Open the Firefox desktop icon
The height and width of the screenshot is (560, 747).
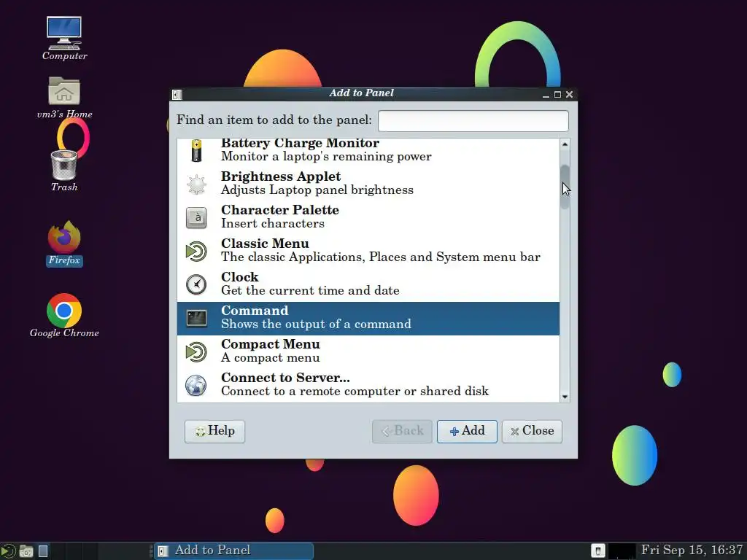tap(64, 237)
